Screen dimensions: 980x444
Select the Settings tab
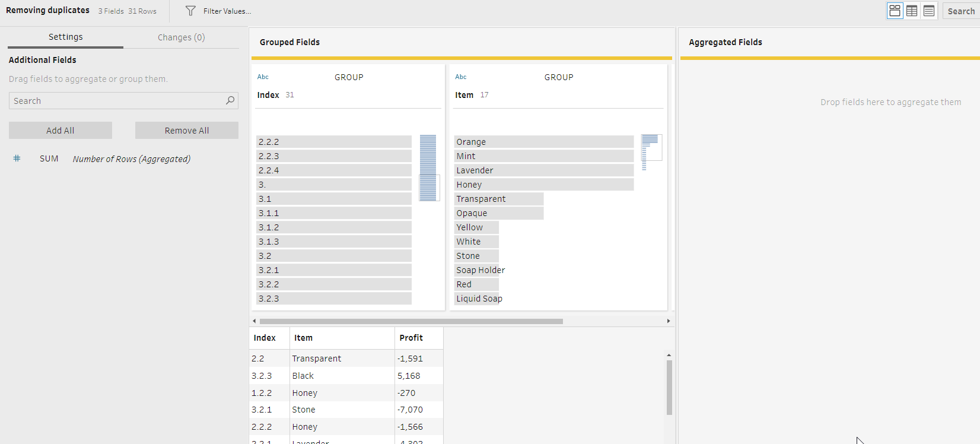[x=65, y=37]
